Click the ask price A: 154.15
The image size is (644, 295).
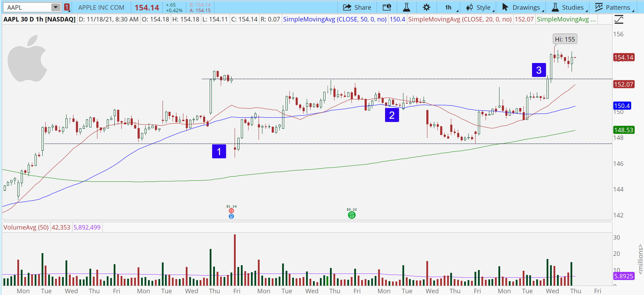tap(200, 10)
